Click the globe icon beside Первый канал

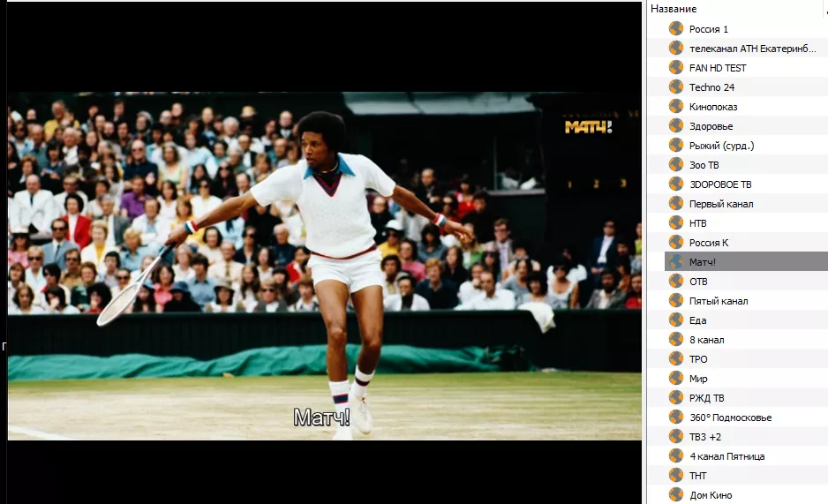coord(676,203)
